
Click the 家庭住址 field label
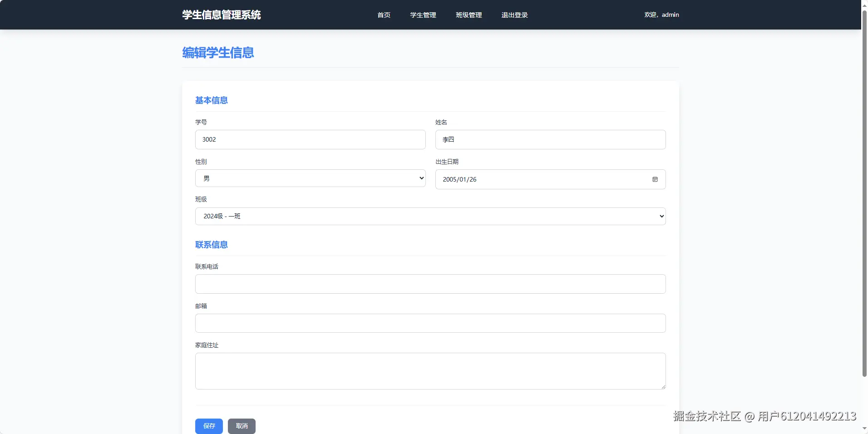[207, 345]
